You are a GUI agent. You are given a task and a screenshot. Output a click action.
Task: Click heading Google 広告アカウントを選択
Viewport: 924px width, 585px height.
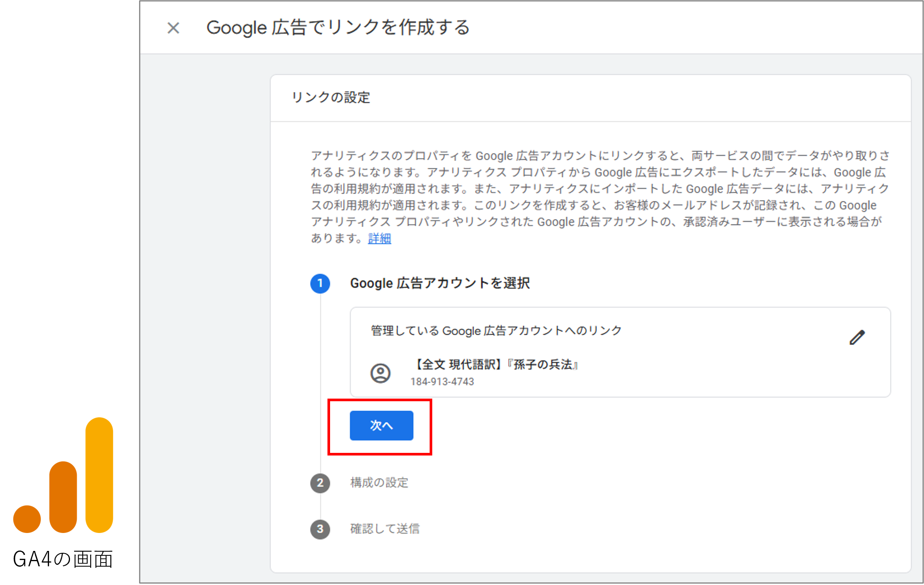click(x=440, y=283)
